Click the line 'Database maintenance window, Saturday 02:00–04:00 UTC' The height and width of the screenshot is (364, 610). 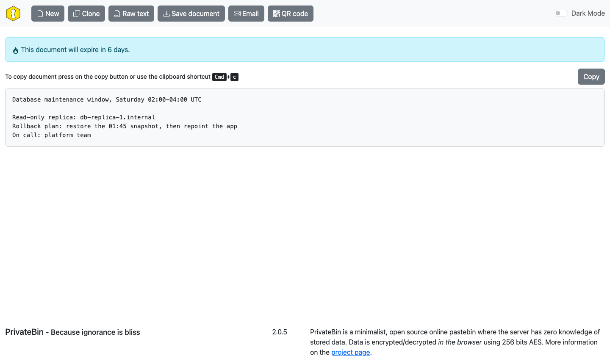[107, 99]
